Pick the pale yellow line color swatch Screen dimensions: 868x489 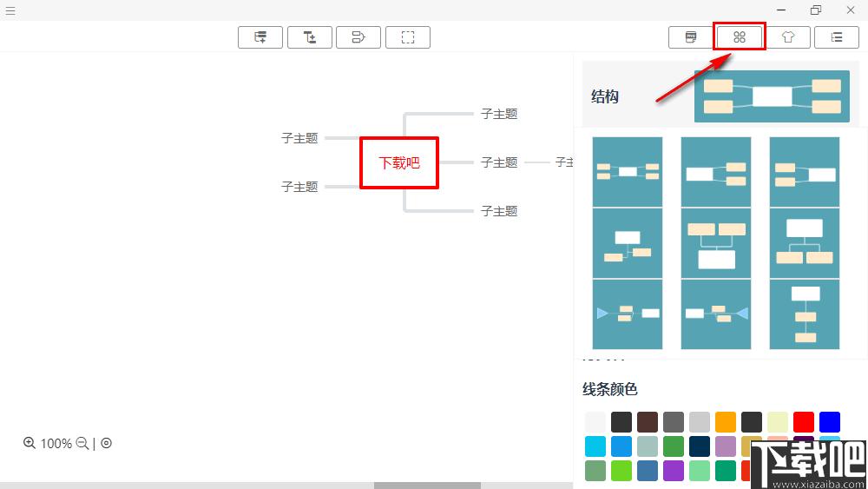[x=777, y=422]
